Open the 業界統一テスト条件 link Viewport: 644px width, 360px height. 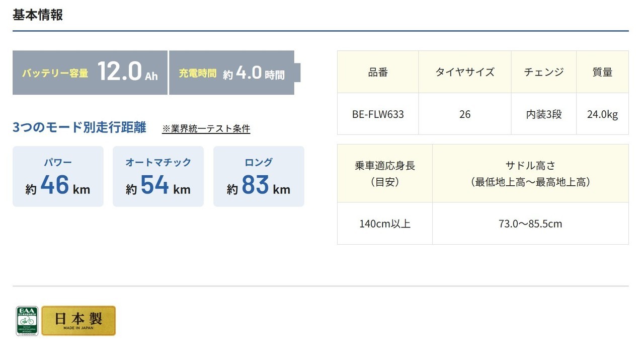click(206, 128)
